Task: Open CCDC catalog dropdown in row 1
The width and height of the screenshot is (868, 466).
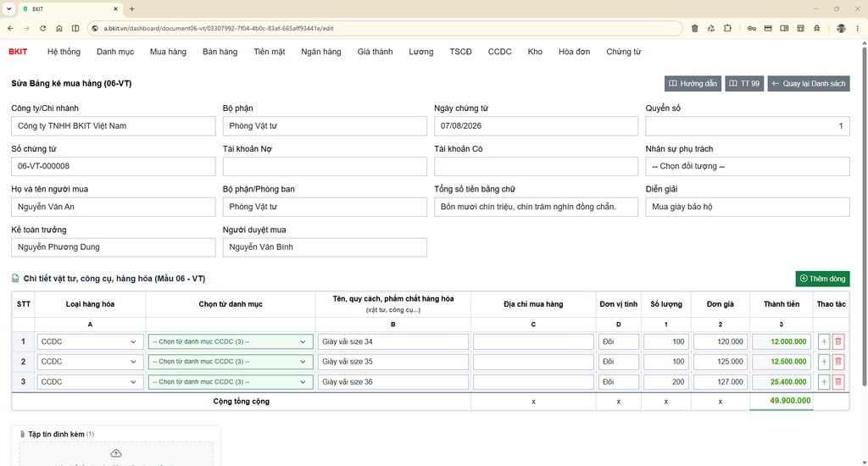Action: point(231,341)
